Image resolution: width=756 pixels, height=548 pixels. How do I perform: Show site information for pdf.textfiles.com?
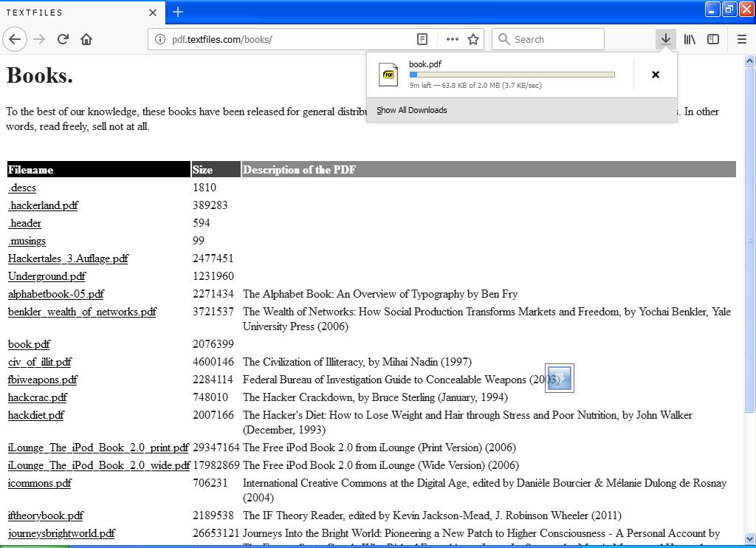click(x=160, y=39)
